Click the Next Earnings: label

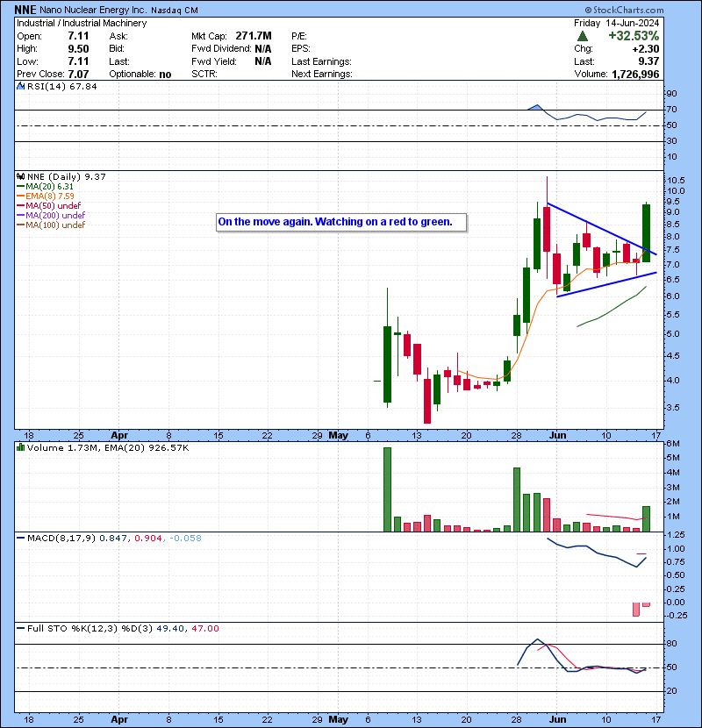[322, 75]
